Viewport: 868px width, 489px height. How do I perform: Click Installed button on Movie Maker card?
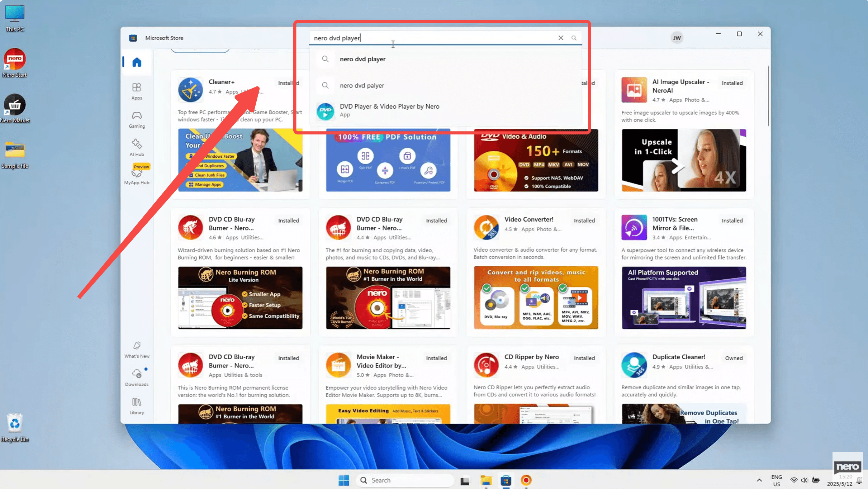[436, 358]
